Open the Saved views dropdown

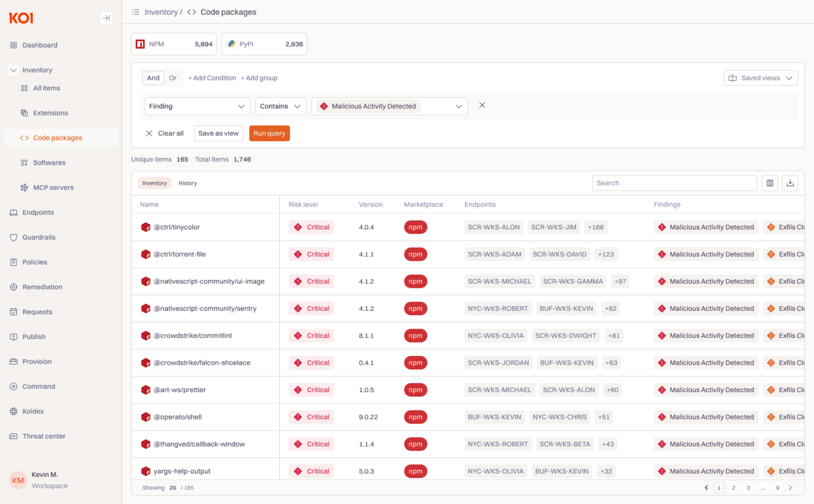point(760,78)
